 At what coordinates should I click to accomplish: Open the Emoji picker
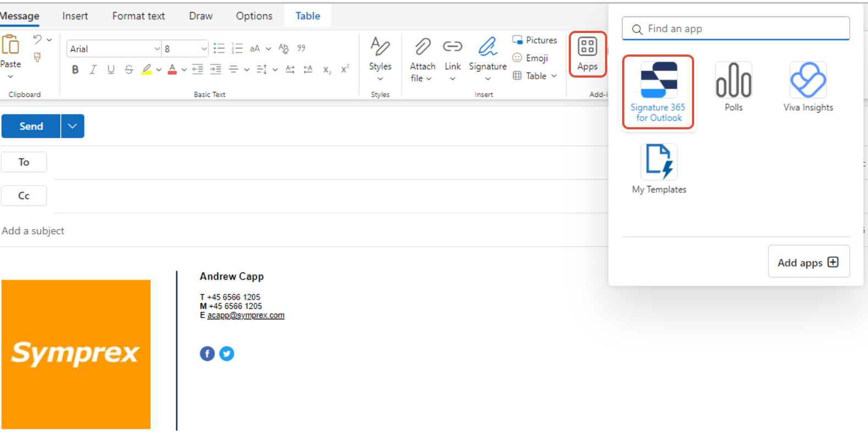pyautogui.click(x=530, y=58)
